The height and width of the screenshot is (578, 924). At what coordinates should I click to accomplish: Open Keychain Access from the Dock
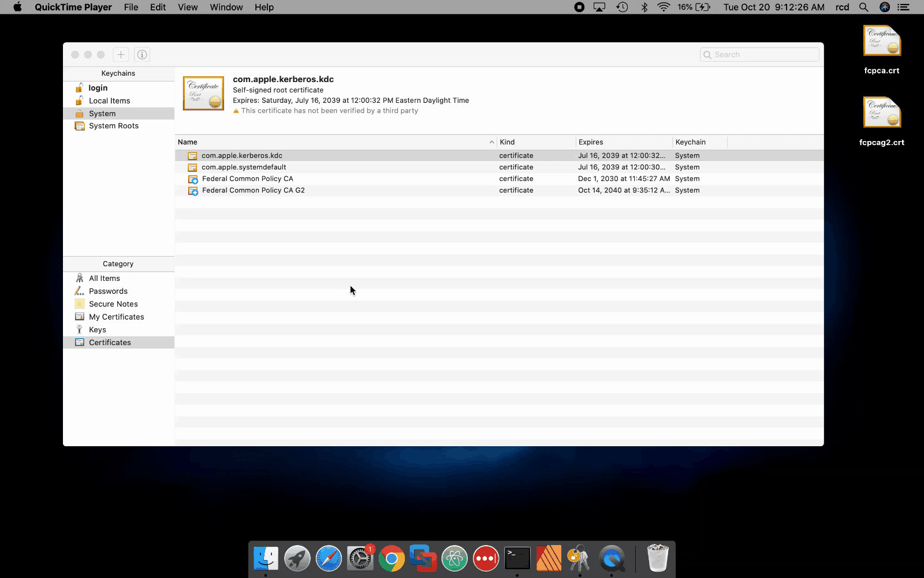579,558
